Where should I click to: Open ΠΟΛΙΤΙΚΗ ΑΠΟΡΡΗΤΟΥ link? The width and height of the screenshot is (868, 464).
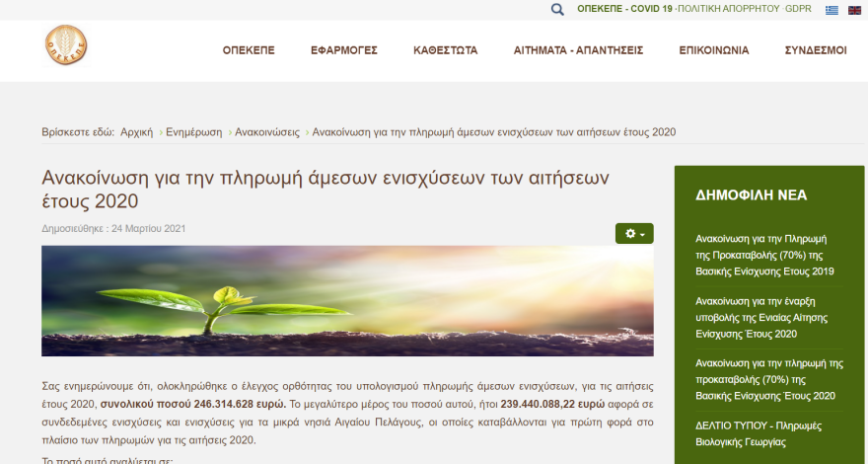tap(728, 9)
